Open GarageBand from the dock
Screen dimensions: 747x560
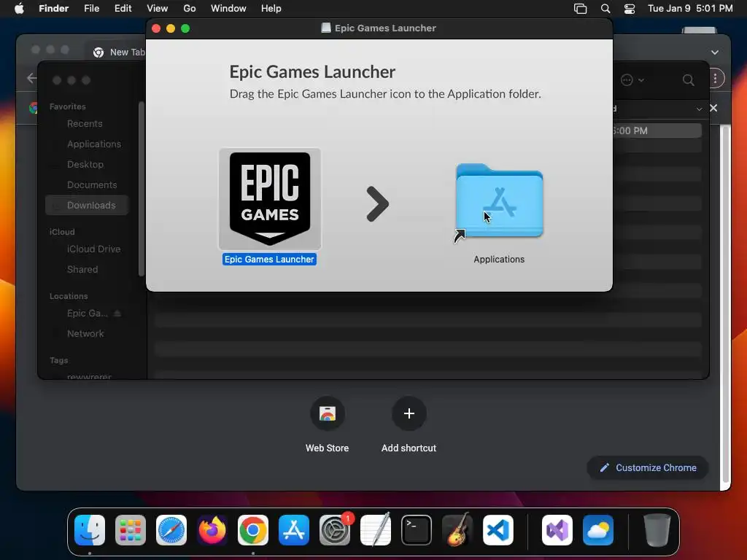(x=457, y=530)
